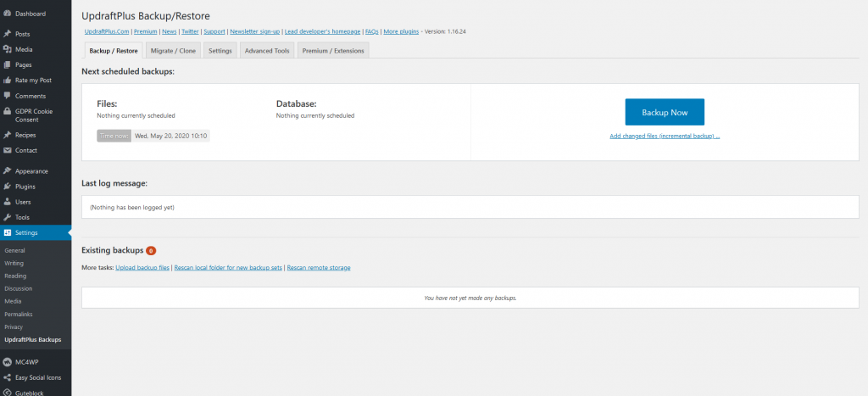Click the Plugins plug icon
This screenshot has height=396, width=868.
coord(7,187)
